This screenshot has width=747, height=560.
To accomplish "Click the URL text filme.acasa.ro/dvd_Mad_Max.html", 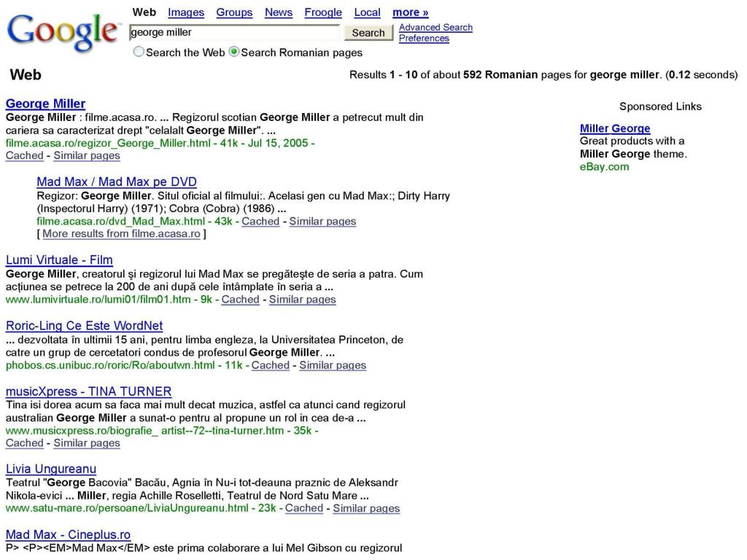I will pyautogui.click(x=121, y=221).
